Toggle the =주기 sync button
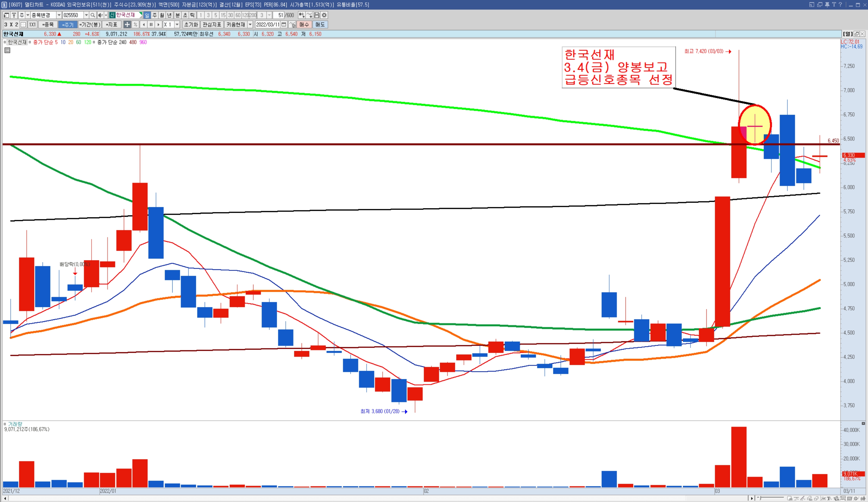Screen dimensions: 868x502 pyautogui.click(x=68, y=24)
